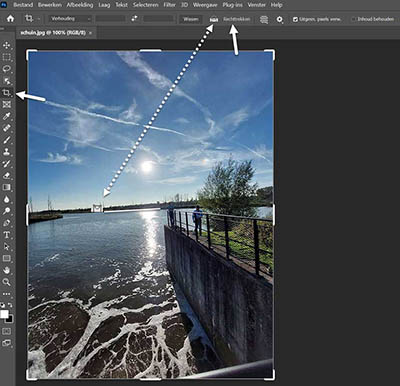Select the Dodge tool
The image size is (400, 386).
coord(6,211)
